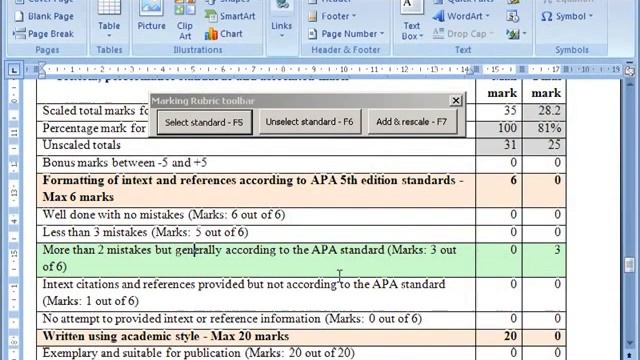Click Select standard - F5 button

[x=204, y=122]
